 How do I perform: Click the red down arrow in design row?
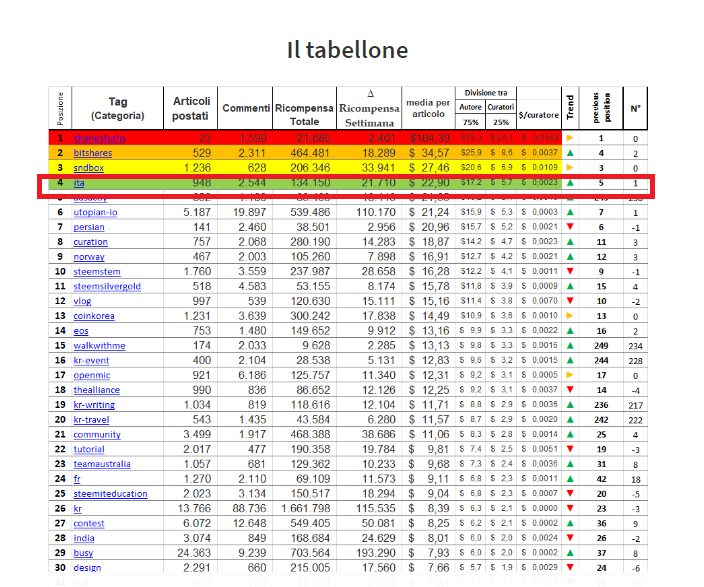(x=570, y=568)
